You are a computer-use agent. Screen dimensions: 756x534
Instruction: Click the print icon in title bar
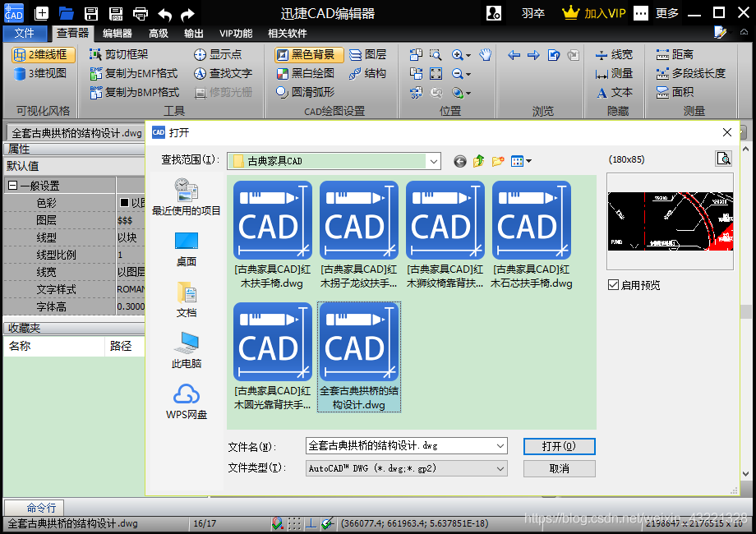click(x=141, y=13)
